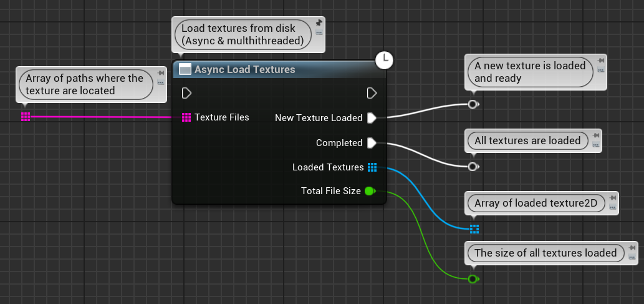The height and width of the screenshot is (304, 644).
Task: Click the 'Loaded Textures' pin label
Action: point(328,167)
